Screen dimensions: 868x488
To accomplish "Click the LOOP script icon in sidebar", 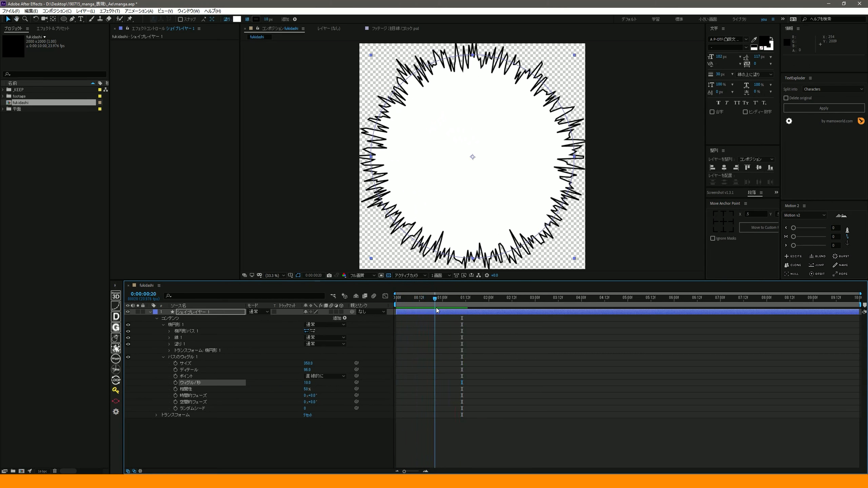I will 116,380.
